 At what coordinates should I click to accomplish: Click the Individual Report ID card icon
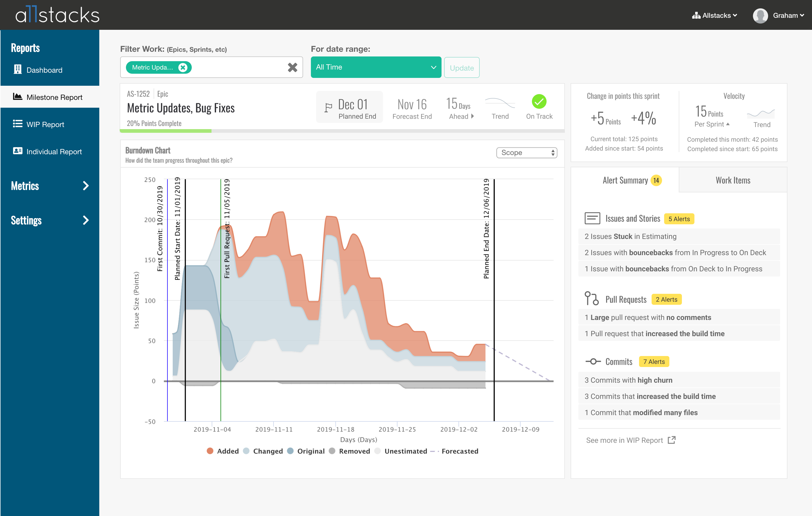18,151
